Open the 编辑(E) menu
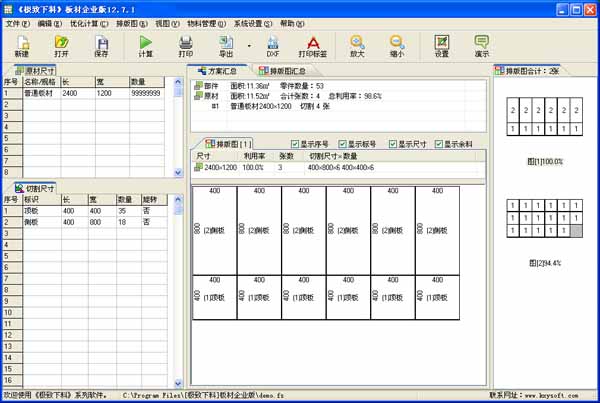The height and width of the screenshot is (403, 600). pos(50,24)
